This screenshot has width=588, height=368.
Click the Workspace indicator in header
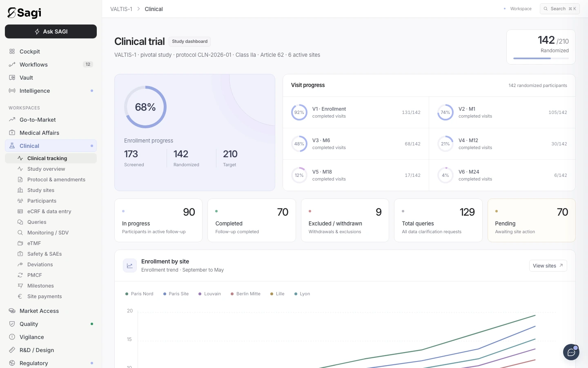(518, 9)
